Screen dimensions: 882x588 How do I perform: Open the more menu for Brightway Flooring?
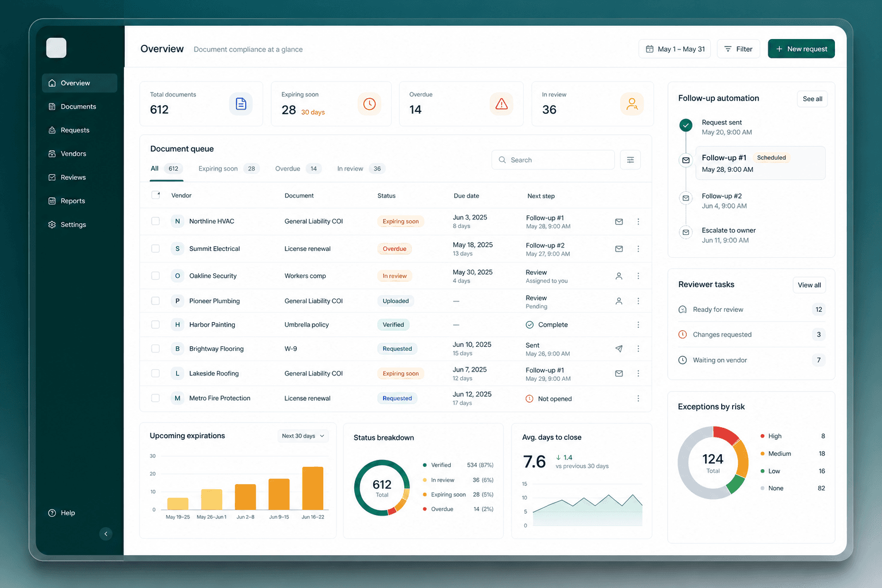click(638, 349)
